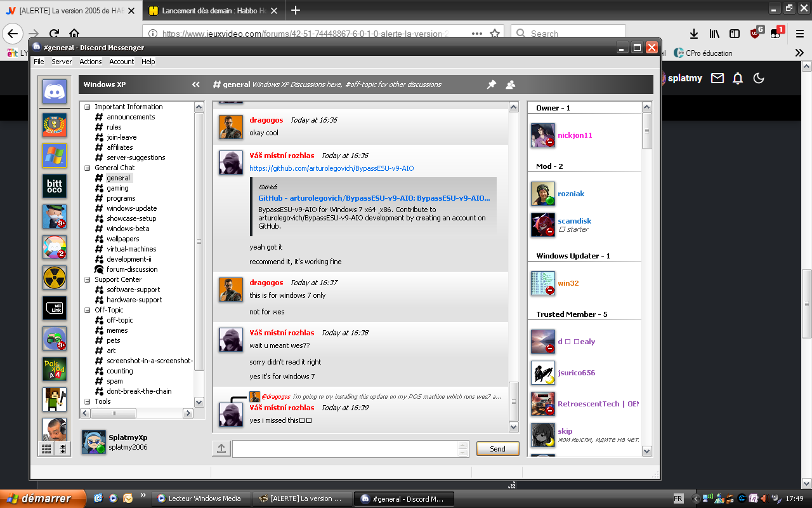
Task: Switch to the Wii Link server
Action: click(x=55, y=308)
